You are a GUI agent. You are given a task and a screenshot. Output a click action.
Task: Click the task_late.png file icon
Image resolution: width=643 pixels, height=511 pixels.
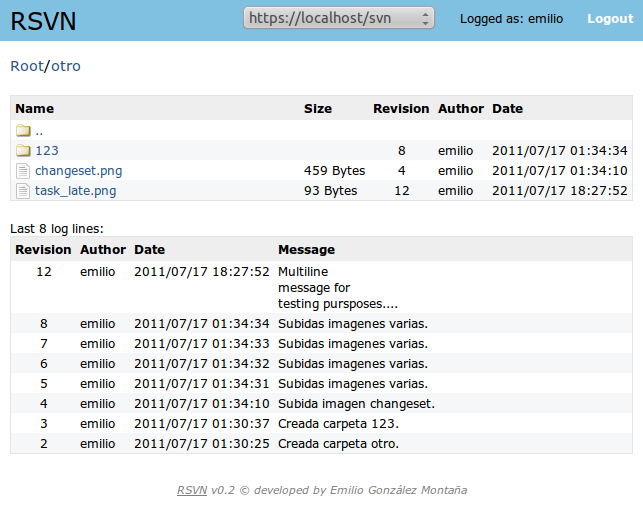(x=23, y=191)
